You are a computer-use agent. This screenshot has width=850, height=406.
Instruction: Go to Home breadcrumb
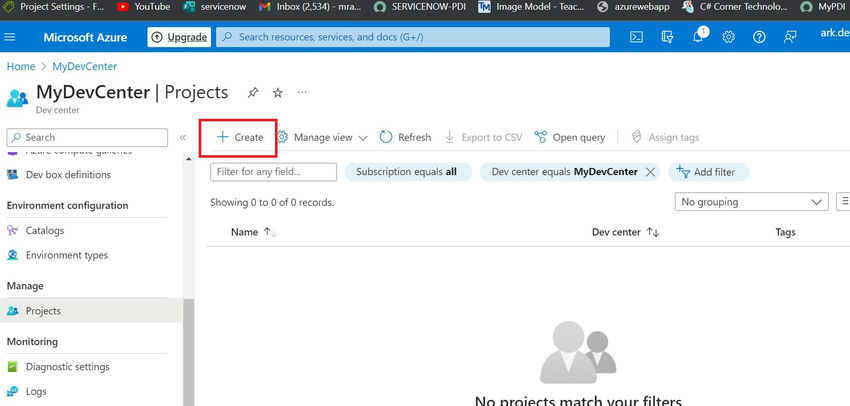pos(21,66)
